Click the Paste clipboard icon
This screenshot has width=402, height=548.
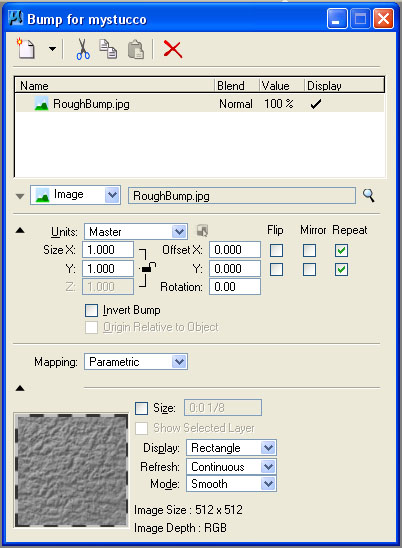[x=136, y=49]
